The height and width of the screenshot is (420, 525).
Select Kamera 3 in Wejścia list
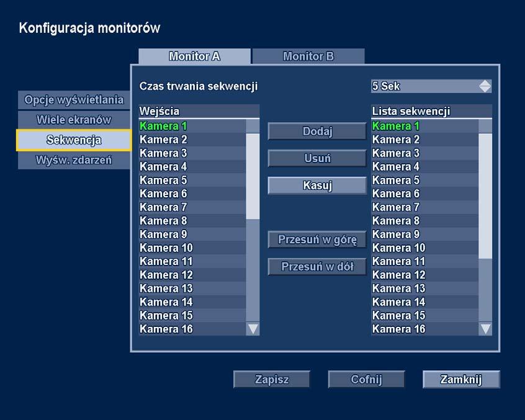tap(192, 153)
